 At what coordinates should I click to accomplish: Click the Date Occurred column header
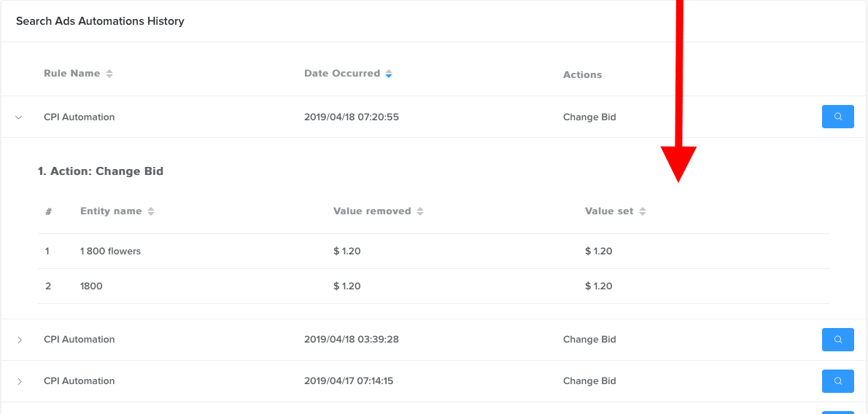pos(342,74)
